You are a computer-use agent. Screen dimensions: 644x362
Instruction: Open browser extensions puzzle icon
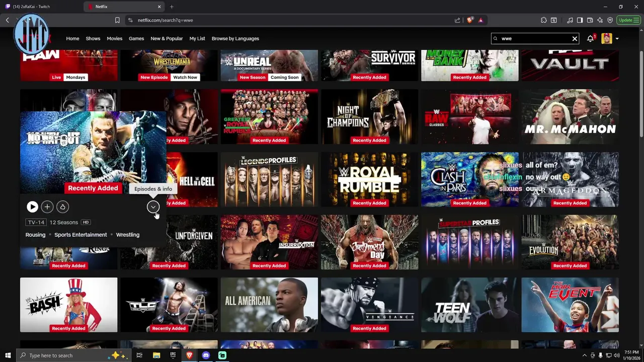coord(544,20)
